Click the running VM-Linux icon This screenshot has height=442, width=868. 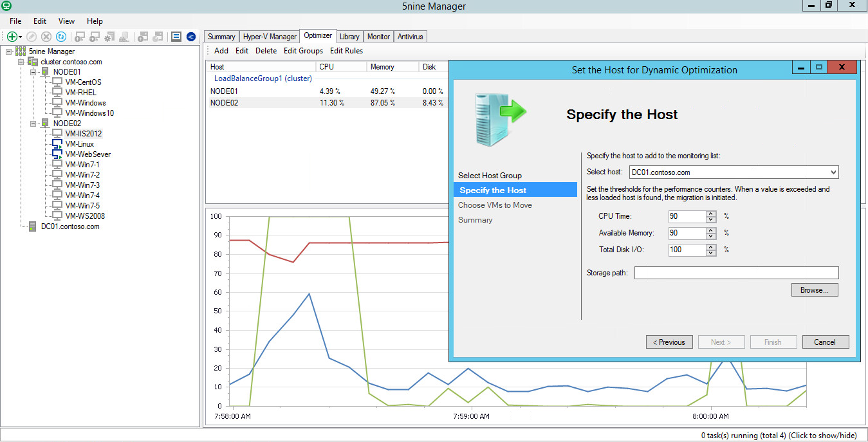(57, 144)
